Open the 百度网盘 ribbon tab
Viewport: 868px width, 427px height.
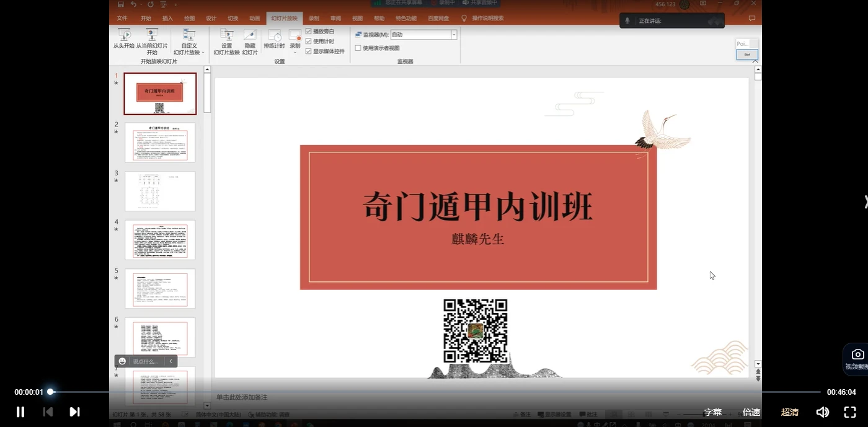coord(438,18)
